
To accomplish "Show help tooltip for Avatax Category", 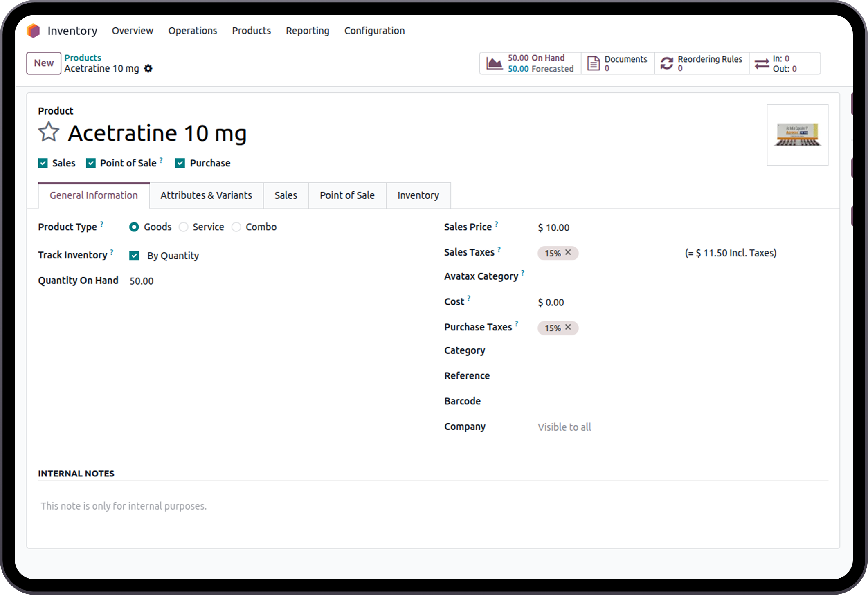I will point(523,273).
